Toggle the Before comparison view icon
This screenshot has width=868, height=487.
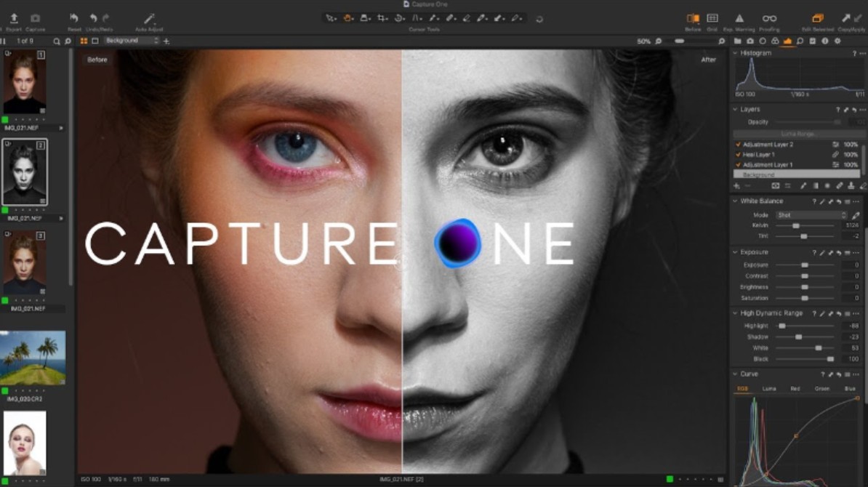pyautogui.click(x=693, y=18)
